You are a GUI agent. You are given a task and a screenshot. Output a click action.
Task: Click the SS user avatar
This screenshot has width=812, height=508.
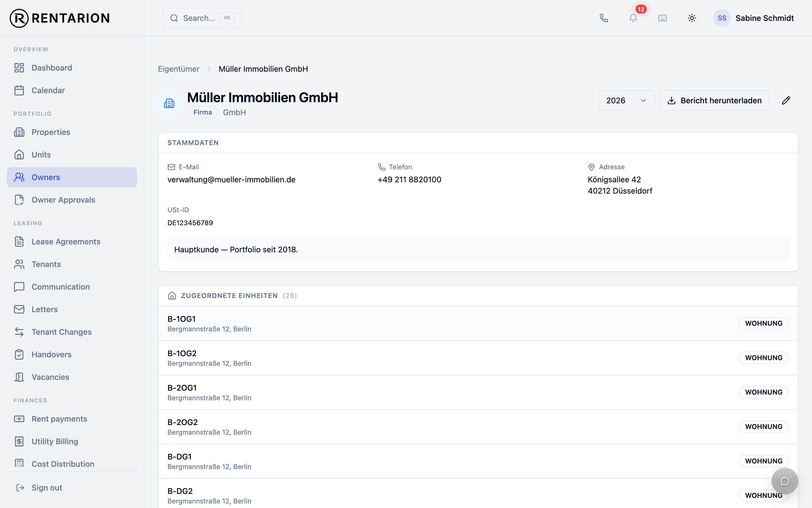point(722,18)
